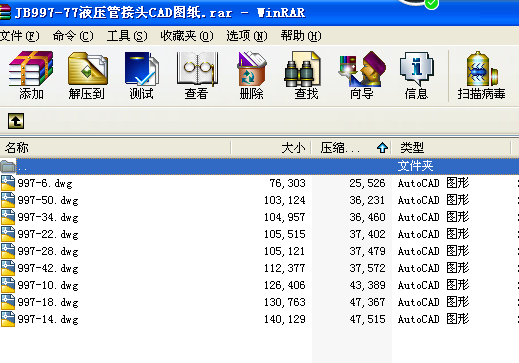Open the Options (选项) menu

click(x=247, y=36)
